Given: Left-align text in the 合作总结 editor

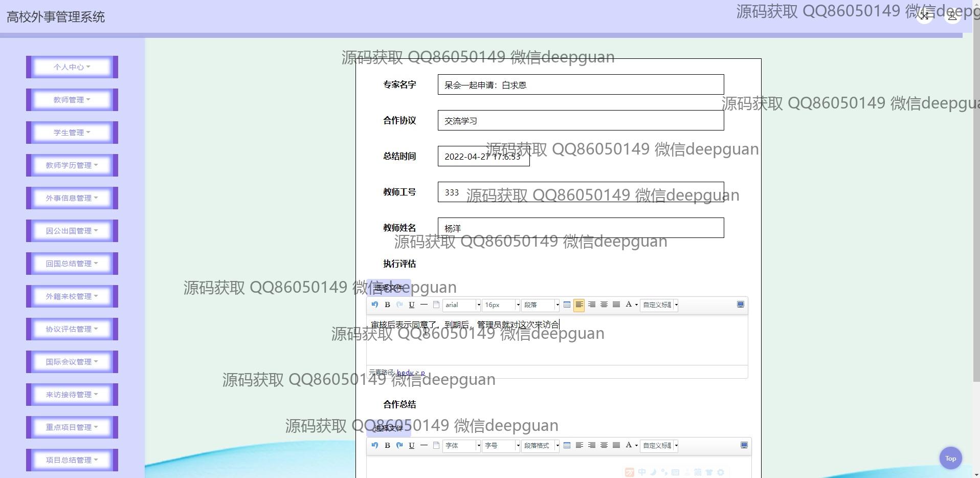Looking at the screenshot, I should (579, 445).
